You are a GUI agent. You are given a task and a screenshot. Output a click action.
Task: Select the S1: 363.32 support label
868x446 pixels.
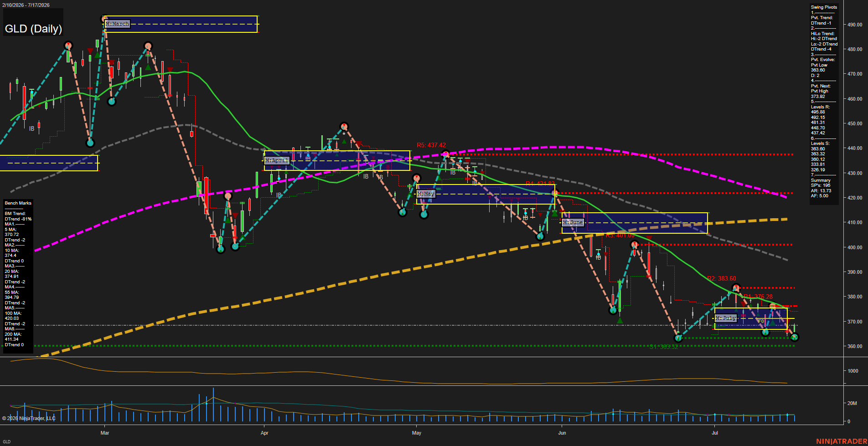click(x=664, y=347)
